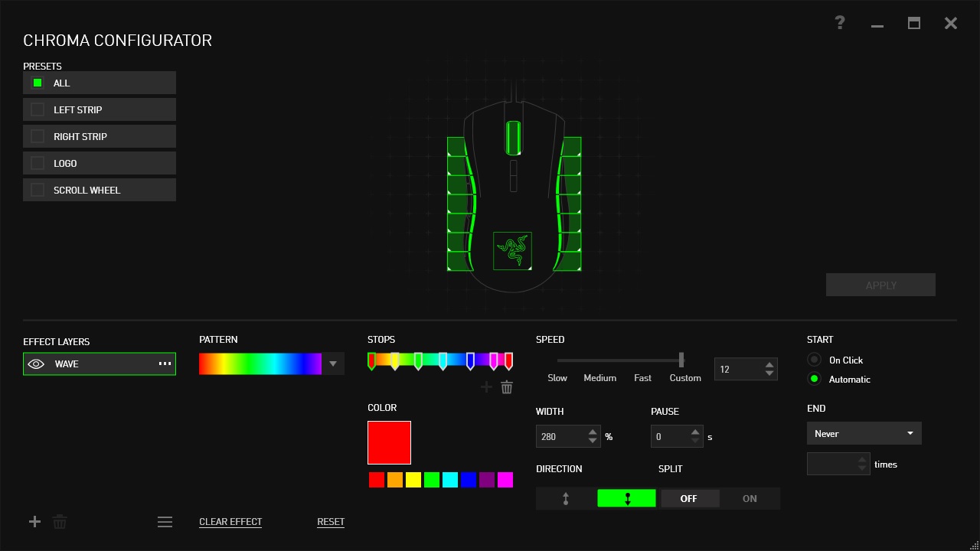
Task: Pick the purple color swatch
Action: [x=487, y=480]
